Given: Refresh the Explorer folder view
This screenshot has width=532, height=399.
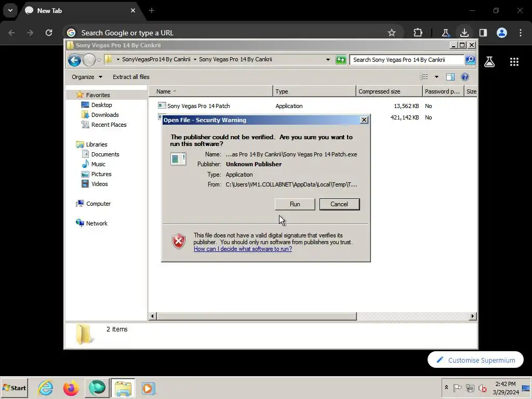Looking at the screenshot, I should click(x=341, y=60).
